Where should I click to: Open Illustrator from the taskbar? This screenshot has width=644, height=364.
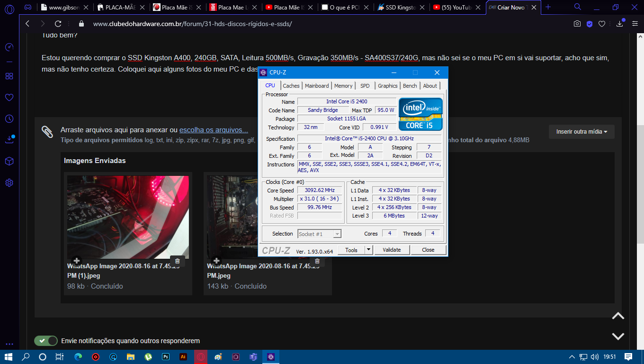pyautogui.click(x=183, y=357)
